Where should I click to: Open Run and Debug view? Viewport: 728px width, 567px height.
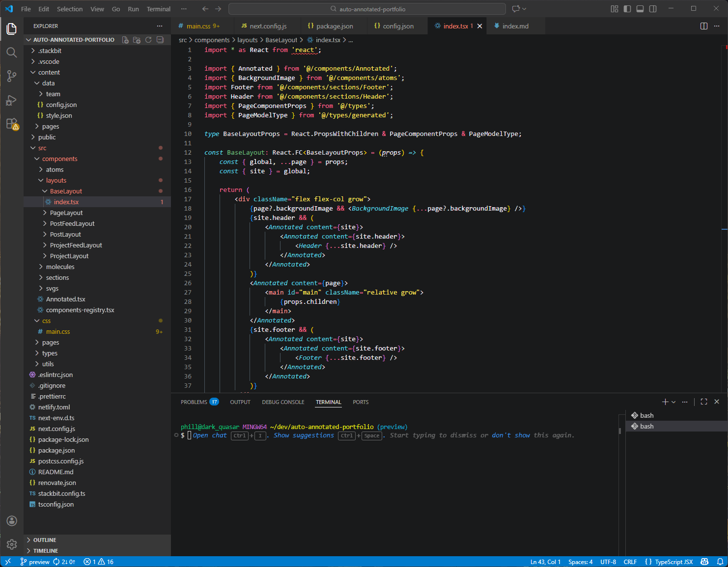[12, 100]
